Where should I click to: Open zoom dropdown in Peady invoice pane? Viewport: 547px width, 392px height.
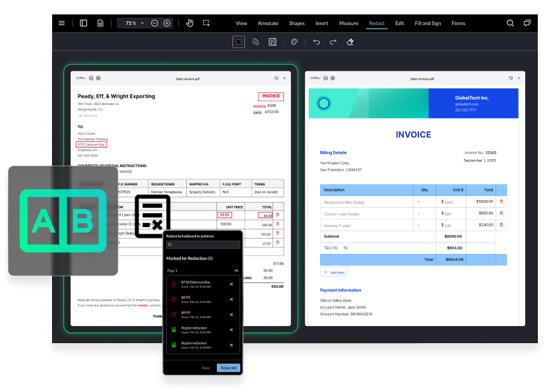tap(81, 78)
